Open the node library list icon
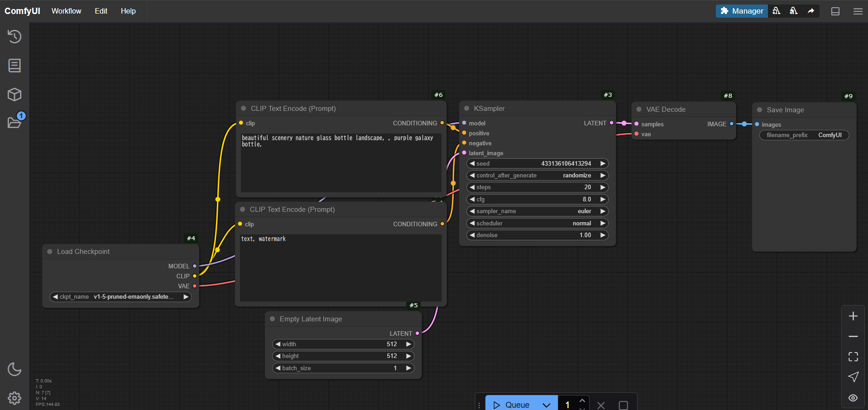The image size is (868, 410). coord(14,66)
